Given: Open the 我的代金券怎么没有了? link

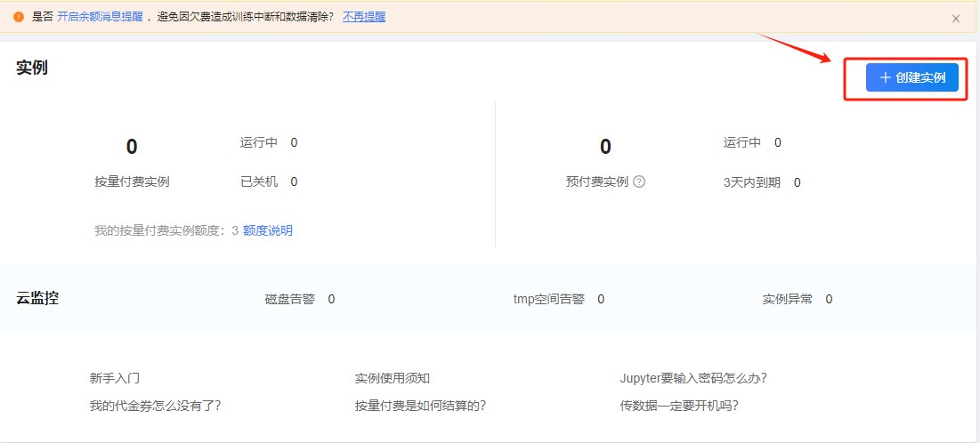Looking at the screenshot, I should point(156,406).
